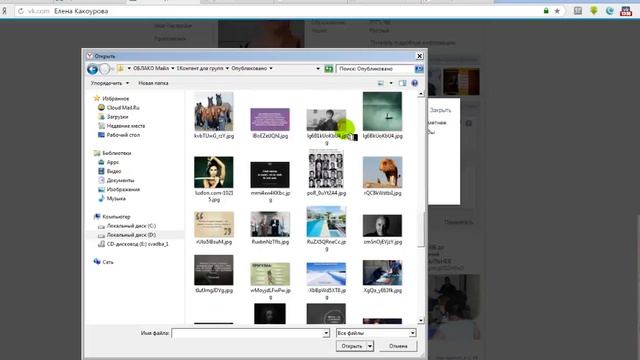The height and width of the screenshot is (360, 640).
Task: Go back with the blue Back arrow
Action: pos(92,69)
